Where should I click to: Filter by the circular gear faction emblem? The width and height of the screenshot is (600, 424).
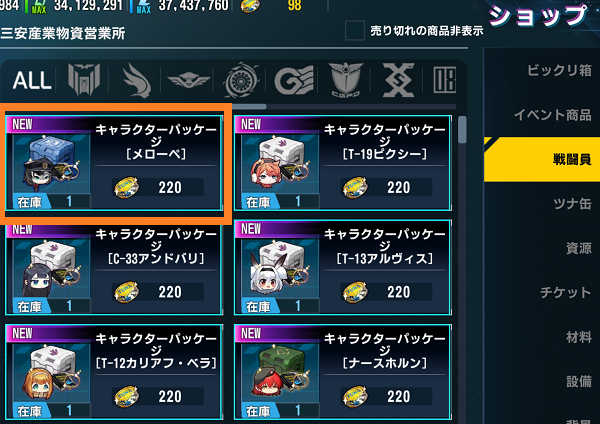coord(241,80)
